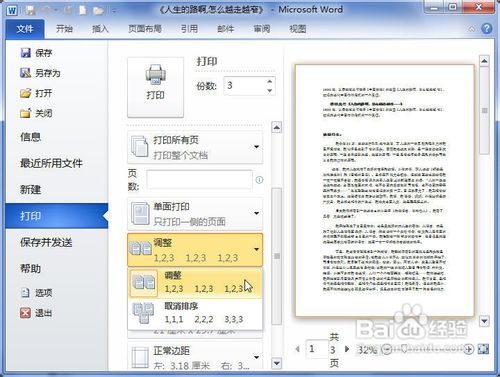Image resolution: width=500 pixels, height=377 pixels.
Task: Click the new document icon in quick access toolbar
Action: coord(83,11)
